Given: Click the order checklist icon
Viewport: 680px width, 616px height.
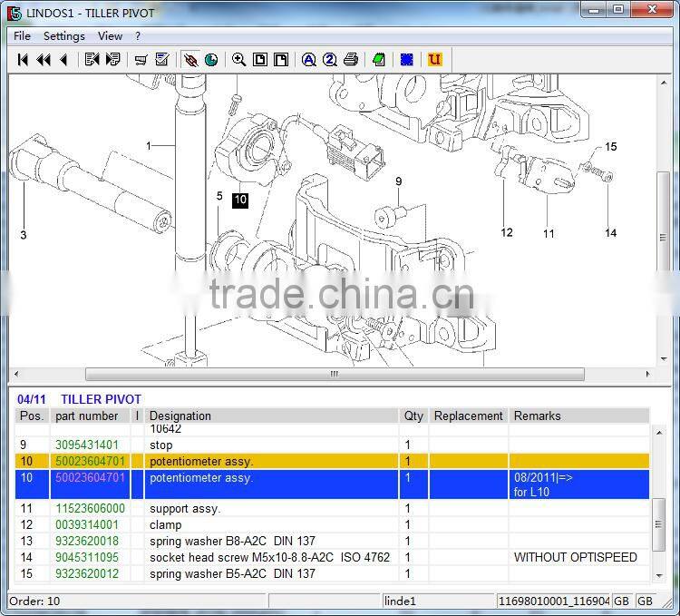Looking at the screenshot, I should click(x=162, y=60).
